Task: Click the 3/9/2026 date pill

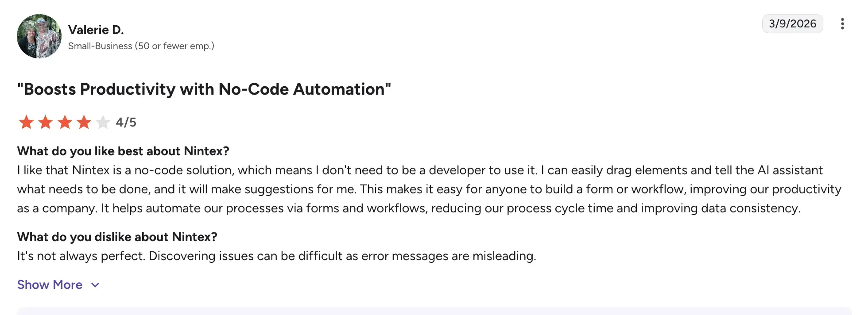Action: 792,24
